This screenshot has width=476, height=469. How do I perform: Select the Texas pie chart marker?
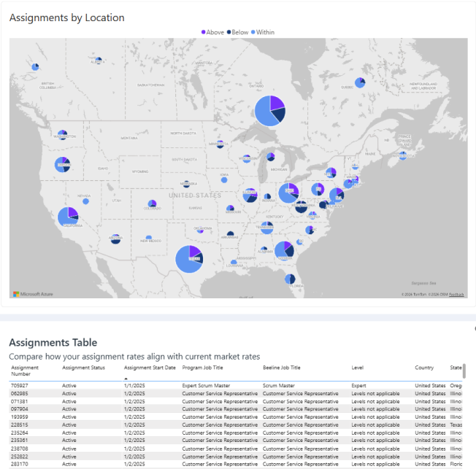pos(189,259)
